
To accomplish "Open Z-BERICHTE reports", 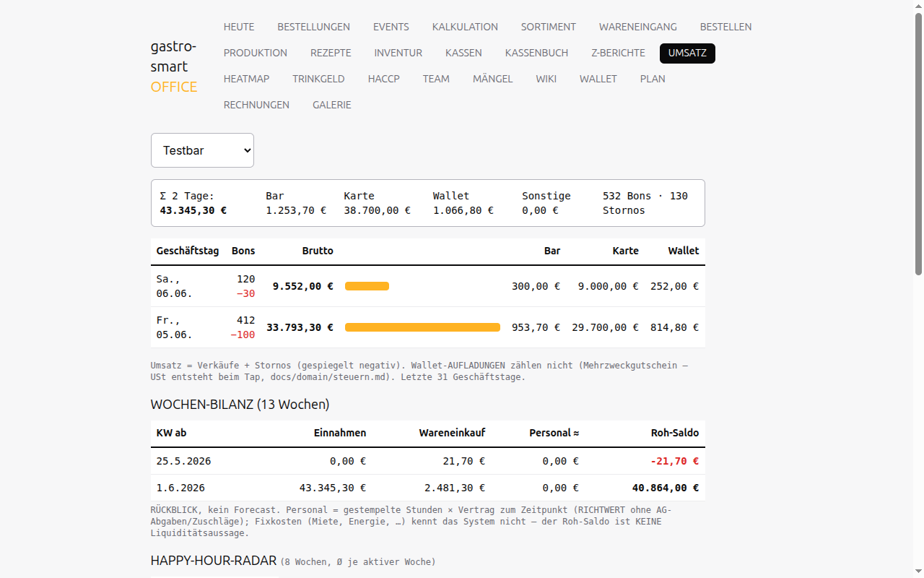I will point(618,53).
